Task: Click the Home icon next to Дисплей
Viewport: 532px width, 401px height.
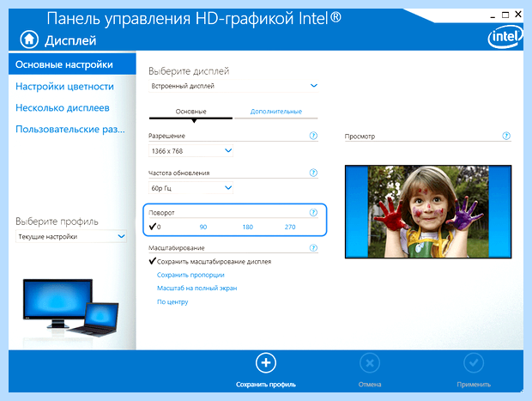Action: (x=29, y=39)
